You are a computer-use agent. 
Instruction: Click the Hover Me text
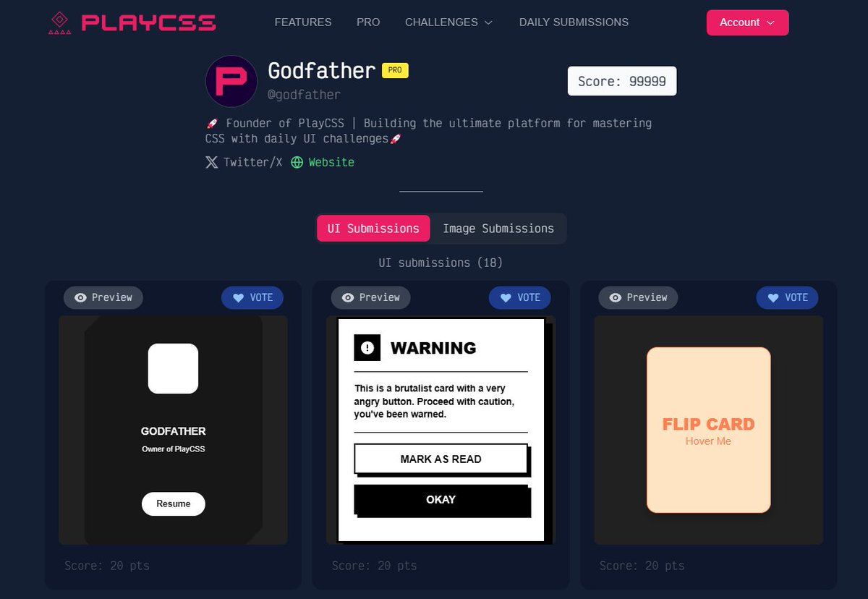[708, 441]
